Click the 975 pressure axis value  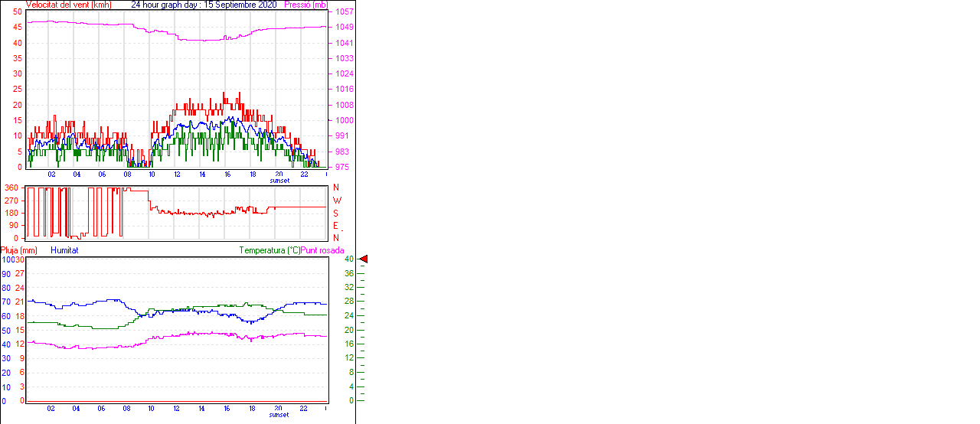pos(341,167)
